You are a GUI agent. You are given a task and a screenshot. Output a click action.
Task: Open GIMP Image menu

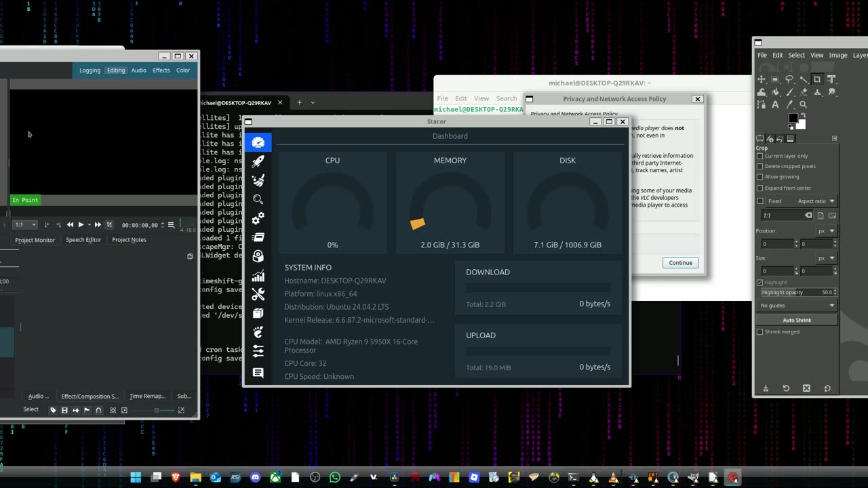[837, 55]
